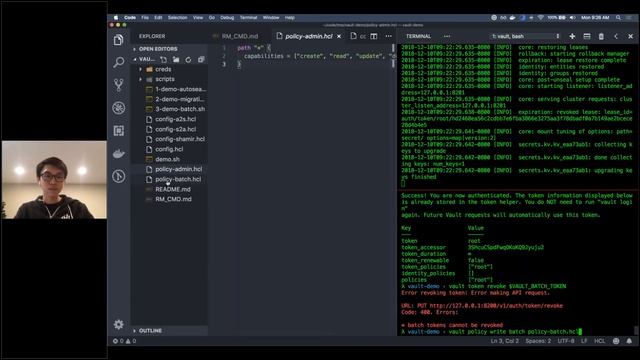Click the left chevron in the terminal panel header

(x=616, y=36)
